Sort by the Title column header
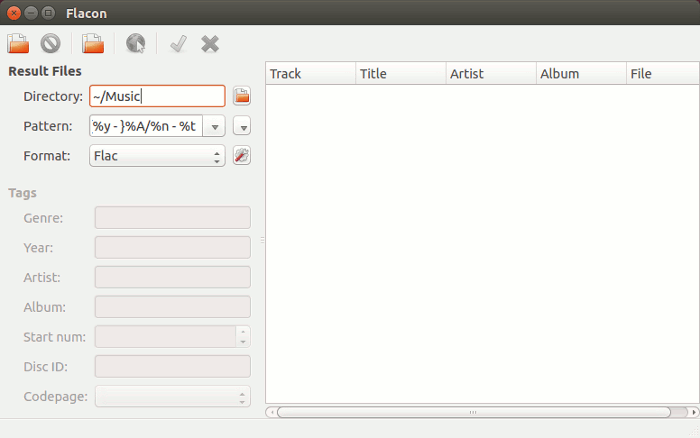The height and width of the screenshot is (438, 700). [401, 74]
